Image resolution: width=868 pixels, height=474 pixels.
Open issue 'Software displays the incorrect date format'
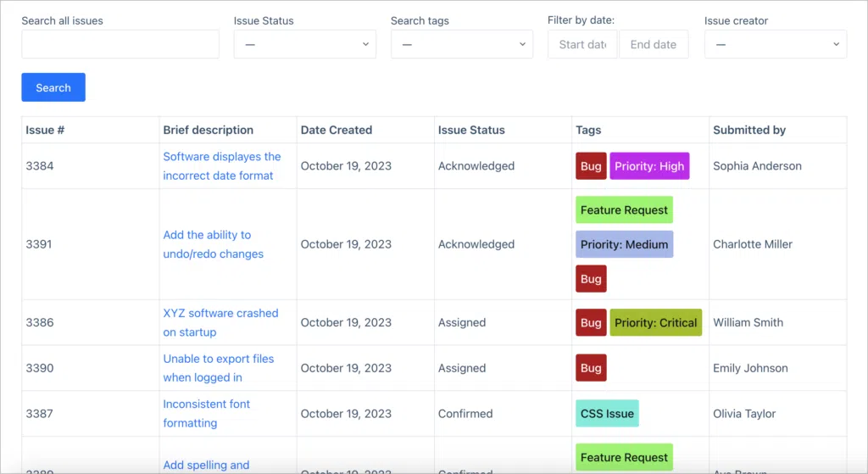click(x=221, y=166)
